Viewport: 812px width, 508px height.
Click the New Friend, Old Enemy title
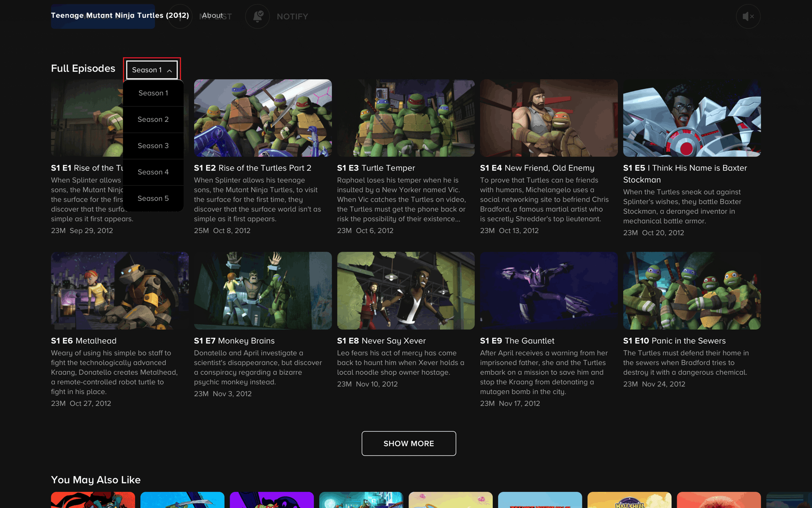[x=549, y=168]
